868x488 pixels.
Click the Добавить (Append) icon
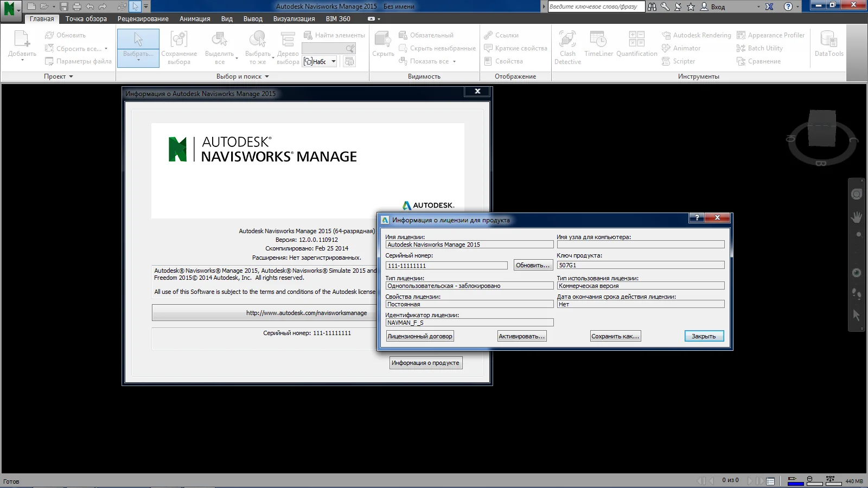click(22, 43)
